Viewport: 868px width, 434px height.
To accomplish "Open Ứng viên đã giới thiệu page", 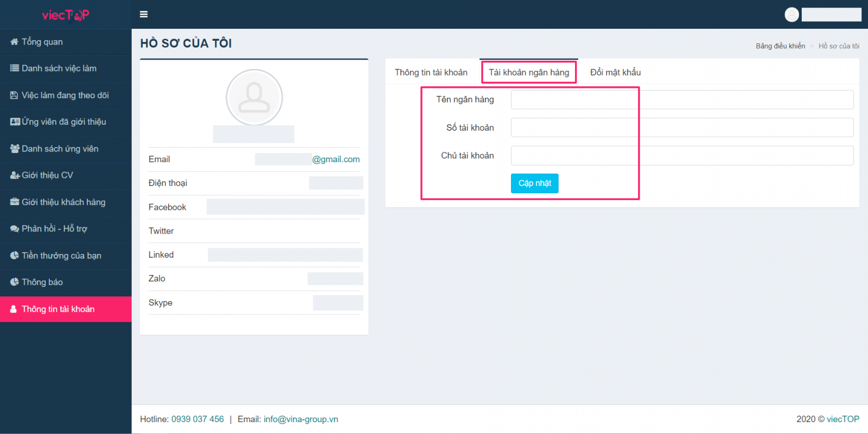I will pyautogui.click(x=66, y=122).
